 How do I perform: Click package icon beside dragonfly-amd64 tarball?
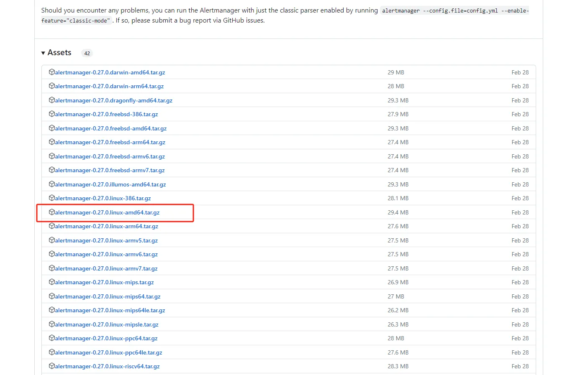tap(52, 100)
